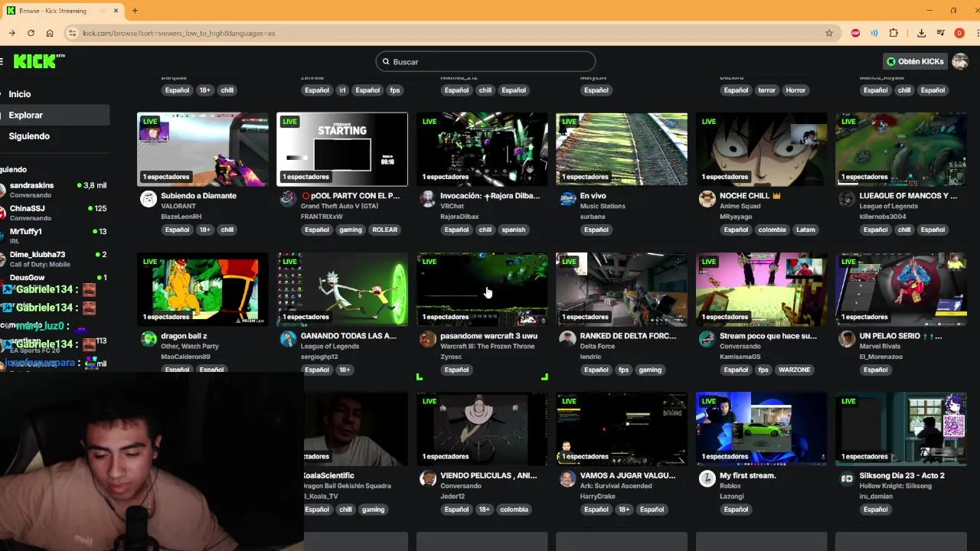Open BlazeLeonRH channel avatar
Image resolution: width=980 pixels, height=551 pixels.
pyautogui.click(x=149, y=199)
